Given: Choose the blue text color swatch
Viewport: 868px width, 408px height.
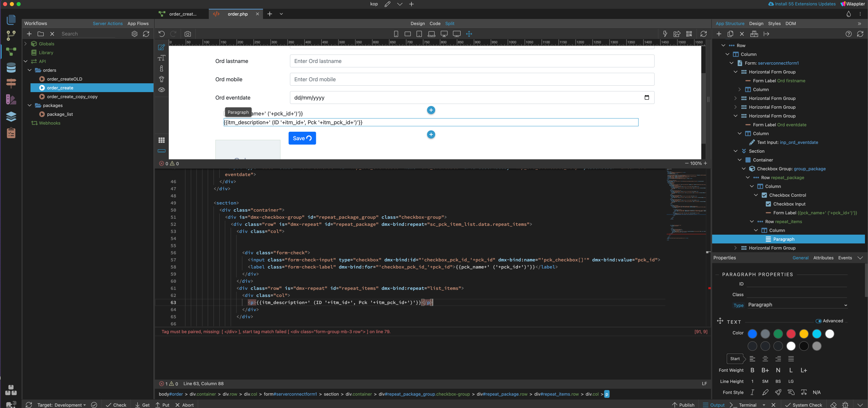Looking at the screenshot, I should click(x=752, y=334).
